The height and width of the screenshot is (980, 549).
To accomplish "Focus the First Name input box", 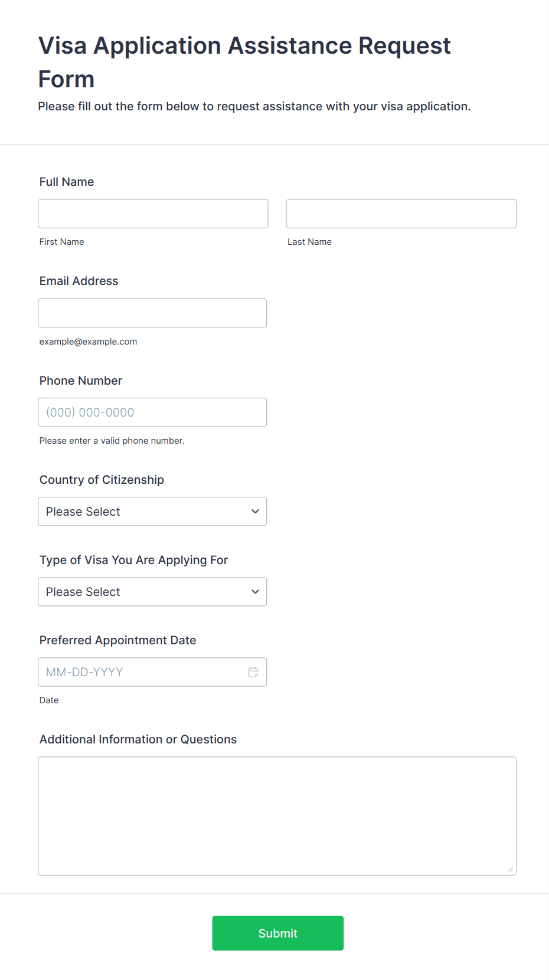I will (153, 214).
